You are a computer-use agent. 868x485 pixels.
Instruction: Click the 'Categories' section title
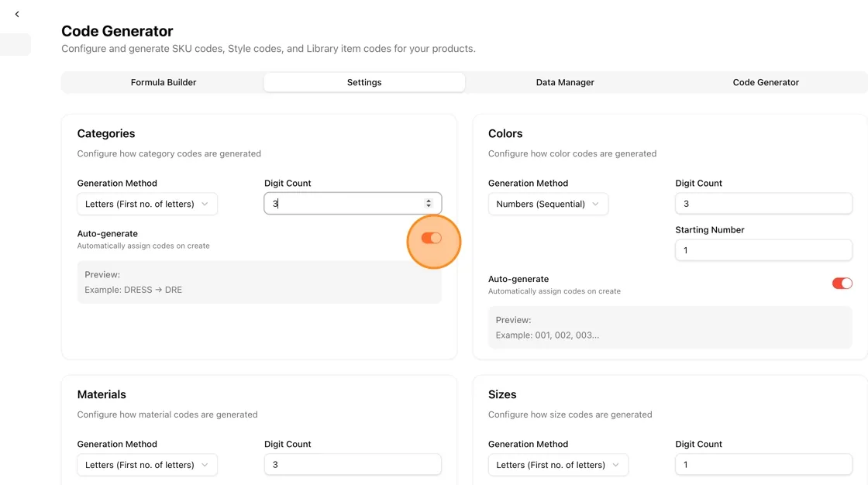pos(105,133)
